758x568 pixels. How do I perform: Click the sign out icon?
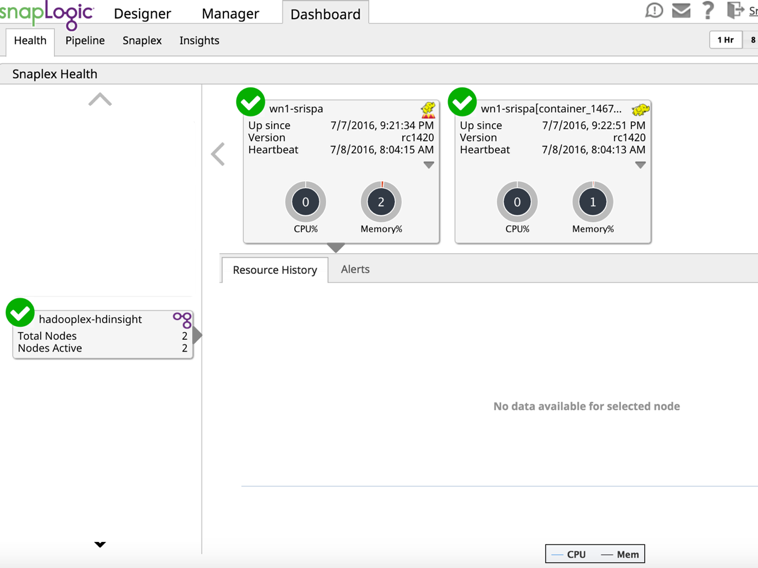(735, 10)
